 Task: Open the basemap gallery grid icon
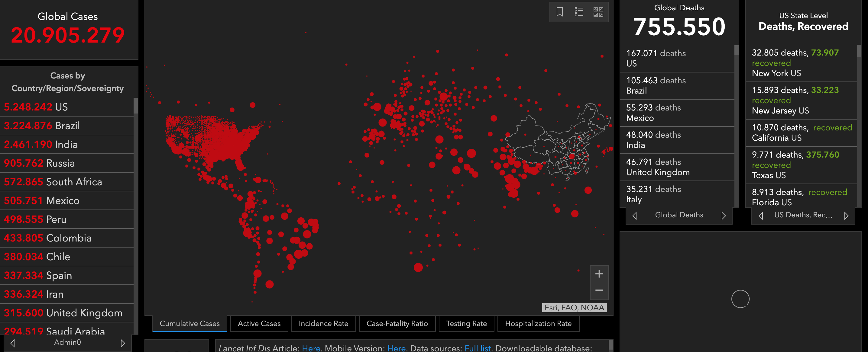598,12
